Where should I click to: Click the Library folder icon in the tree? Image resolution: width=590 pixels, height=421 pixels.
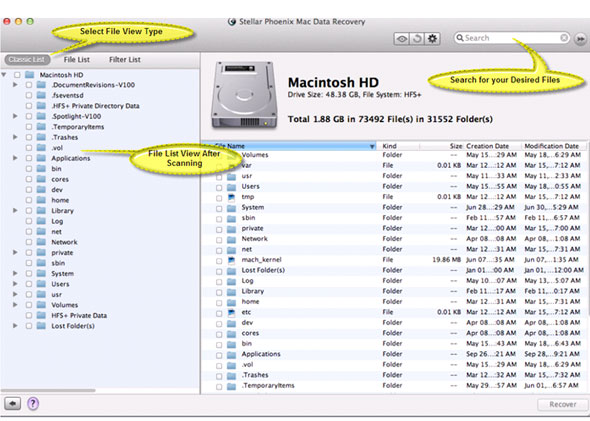tap(41, 211)
